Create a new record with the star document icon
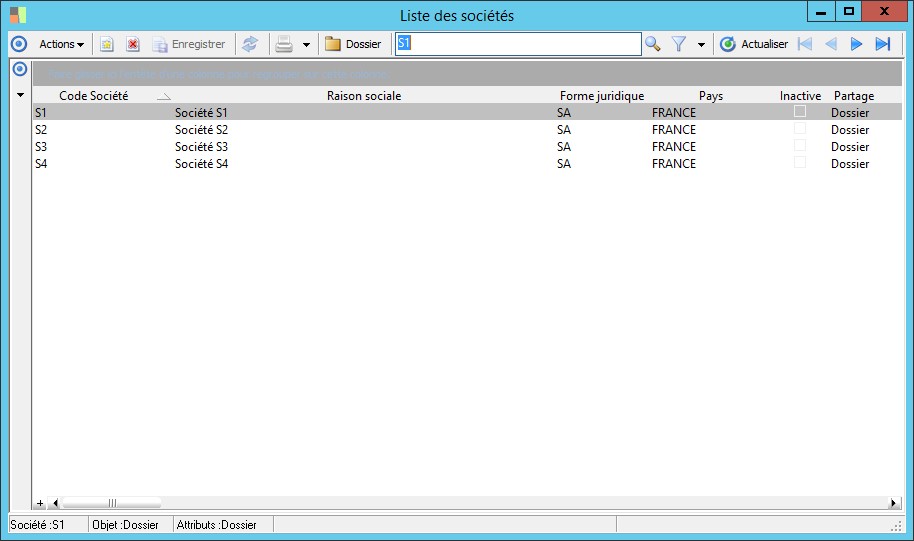This screenshot has width=914, height=541. pyautogui.click(x=107, y=44)
